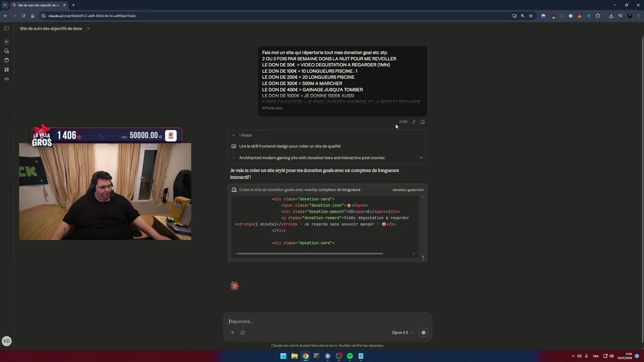Image resolution: width=644 pixels, height=362 pixels.
Task: Select the Site de suivi des objectifs tab
Action: coord(39,5)
